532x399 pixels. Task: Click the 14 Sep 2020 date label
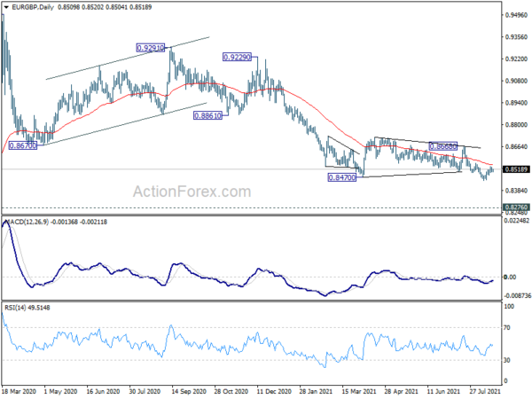[x=189, y=391]
